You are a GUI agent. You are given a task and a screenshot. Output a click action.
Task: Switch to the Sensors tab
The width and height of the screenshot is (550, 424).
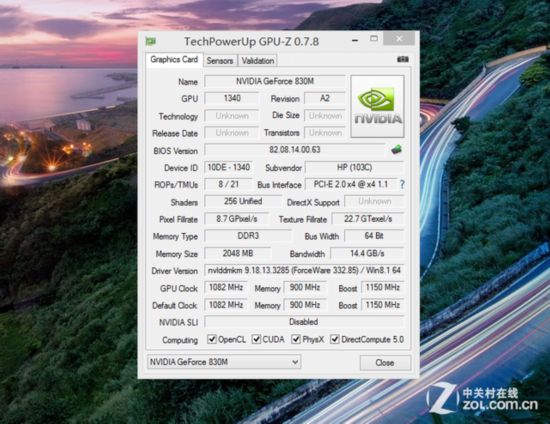coord(220,61)
